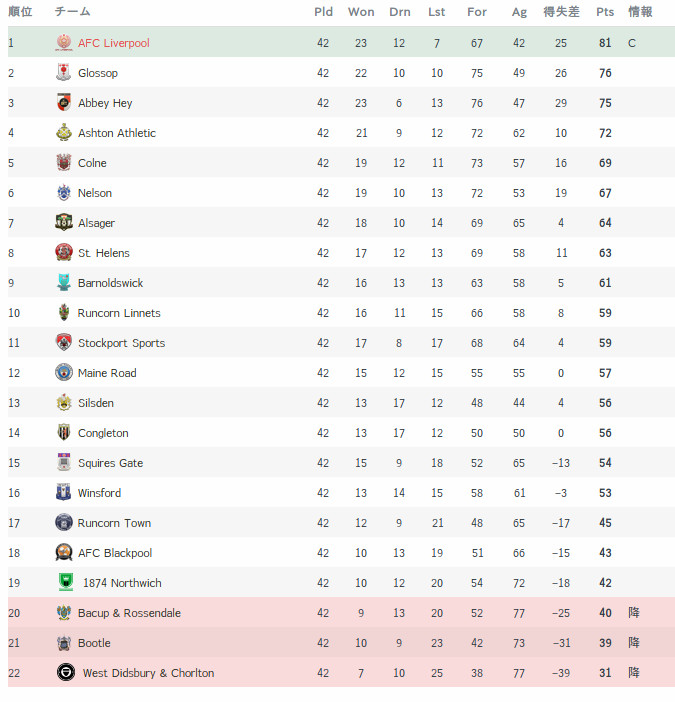Click the Glossop team badge
675x702 pixels.
(x=64, y=73)
